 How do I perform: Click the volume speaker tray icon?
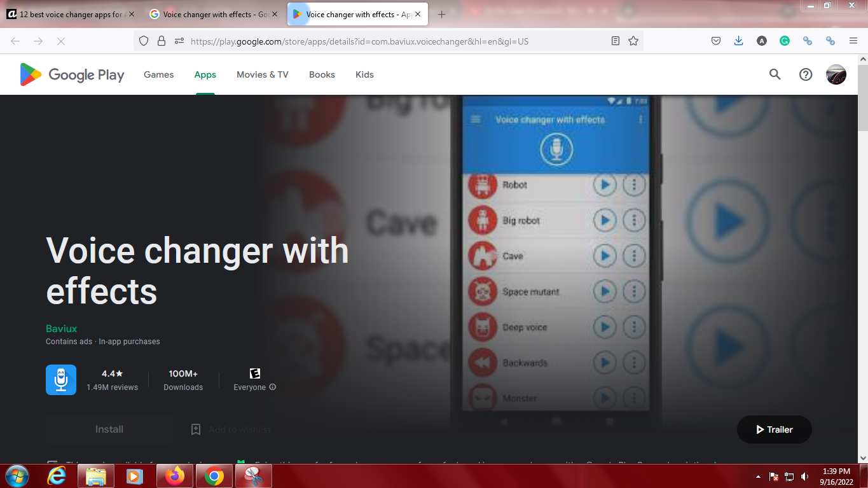805,477
